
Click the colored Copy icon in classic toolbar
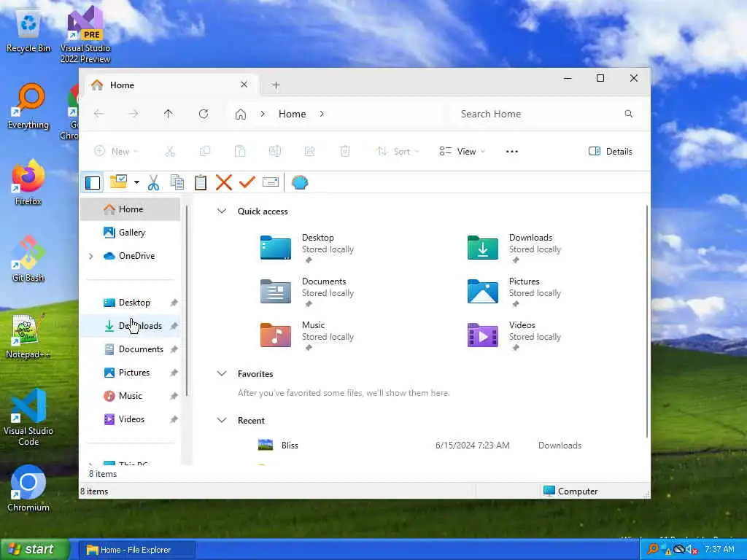click(x=177, y=182)
